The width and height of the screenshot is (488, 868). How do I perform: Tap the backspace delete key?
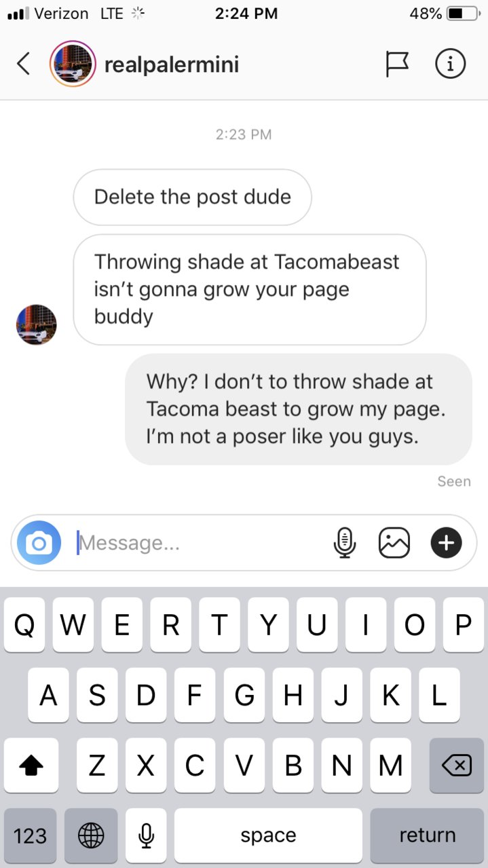point(457,766)
